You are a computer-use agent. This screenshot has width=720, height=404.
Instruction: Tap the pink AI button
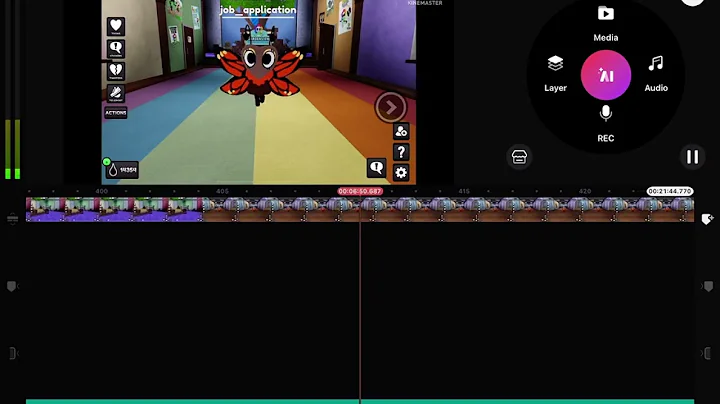pos(606,75)
